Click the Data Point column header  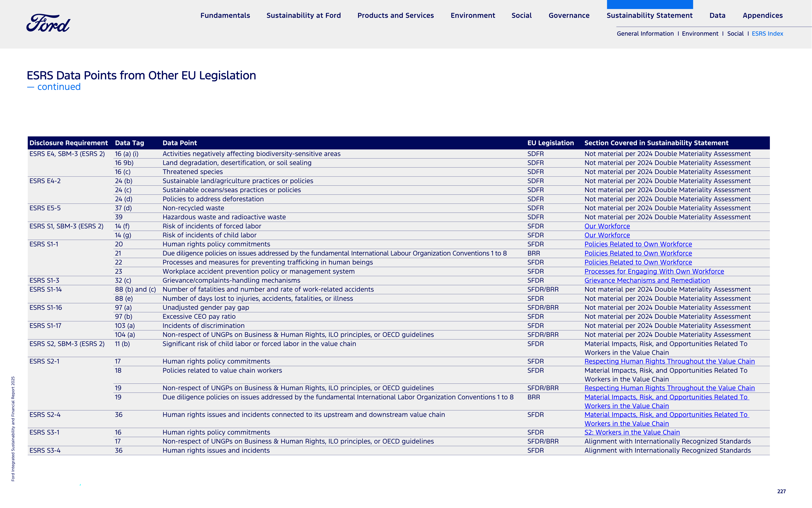[x=180, y=143]
